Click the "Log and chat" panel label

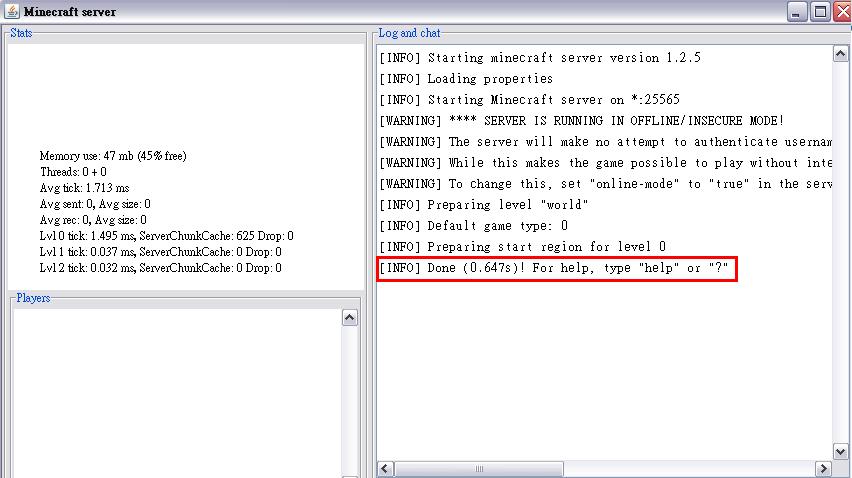tap(410, 33)
